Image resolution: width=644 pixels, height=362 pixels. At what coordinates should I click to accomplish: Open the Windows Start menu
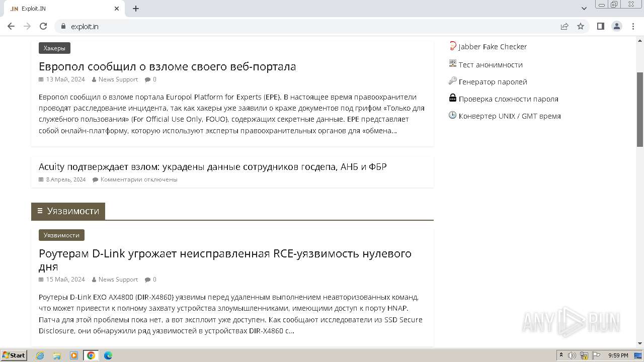pos(14,355)
